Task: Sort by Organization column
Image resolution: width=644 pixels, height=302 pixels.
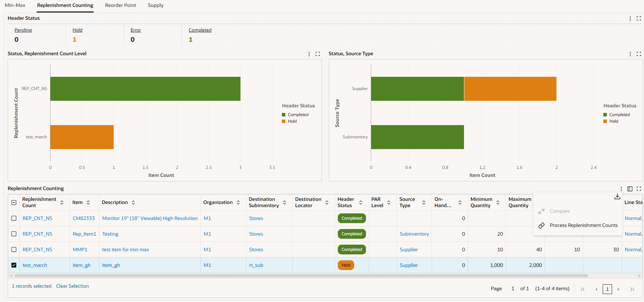Action: pyautogui.click(x=238, y=202)
